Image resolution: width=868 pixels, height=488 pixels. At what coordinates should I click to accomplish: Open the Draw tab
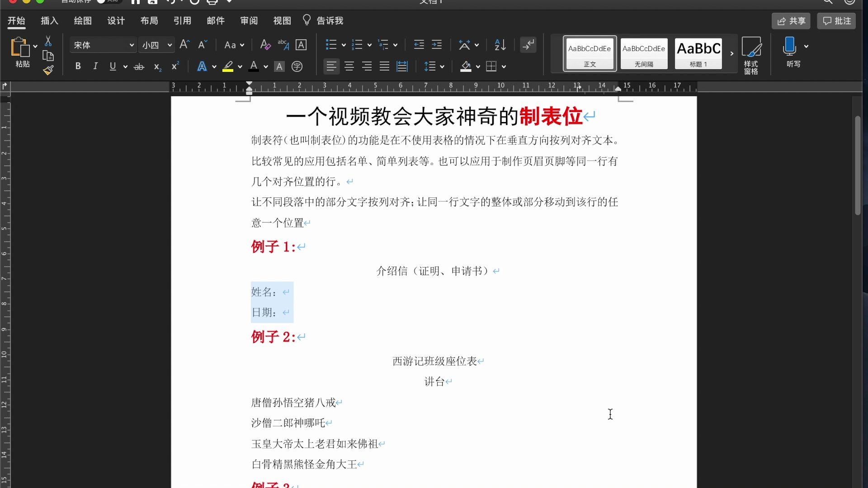point(83,21)
